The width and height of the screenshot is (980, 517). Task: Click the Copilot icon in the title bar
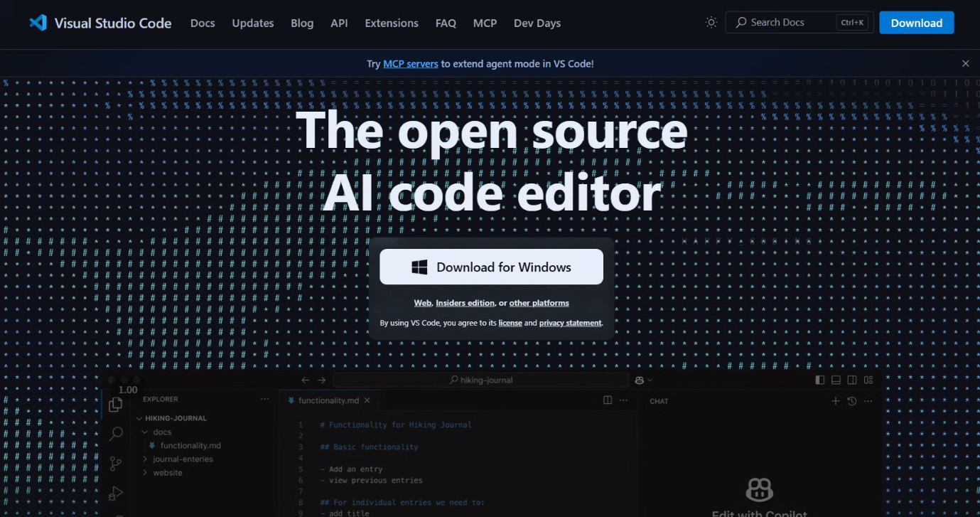[640, 380]
